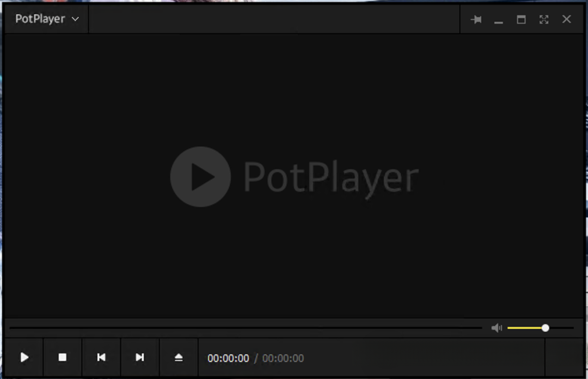Set volume on the yellow volume slider
This screenshot has height=379, width=588.
click(541, 328)
